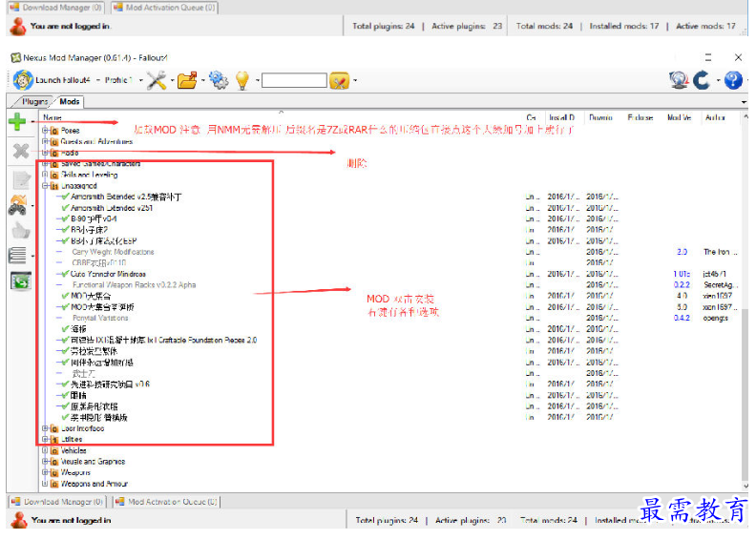Click the lightbulb tips icon
The width and height of the screenshot is (756, 540).
point(242,80)
